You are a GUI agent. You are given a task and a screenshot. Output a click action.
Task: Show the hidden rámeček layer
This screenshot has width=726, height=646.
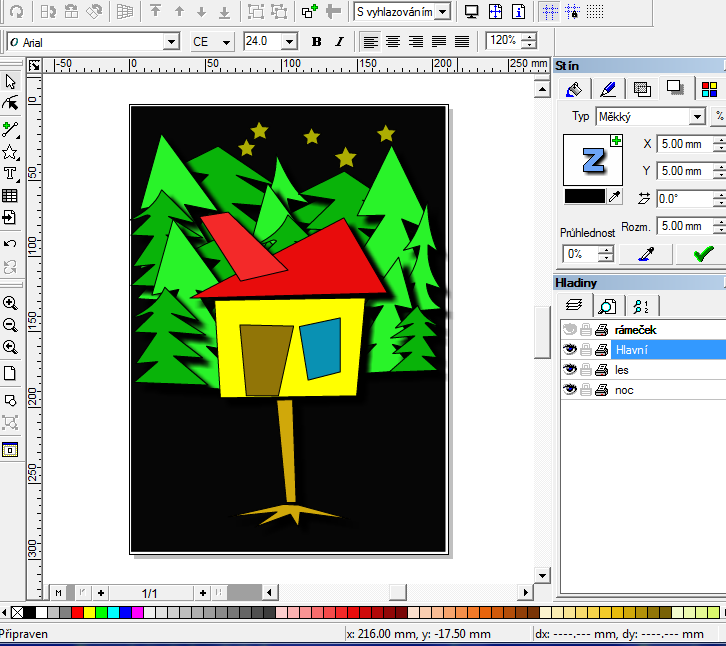[x=570, y=330]
